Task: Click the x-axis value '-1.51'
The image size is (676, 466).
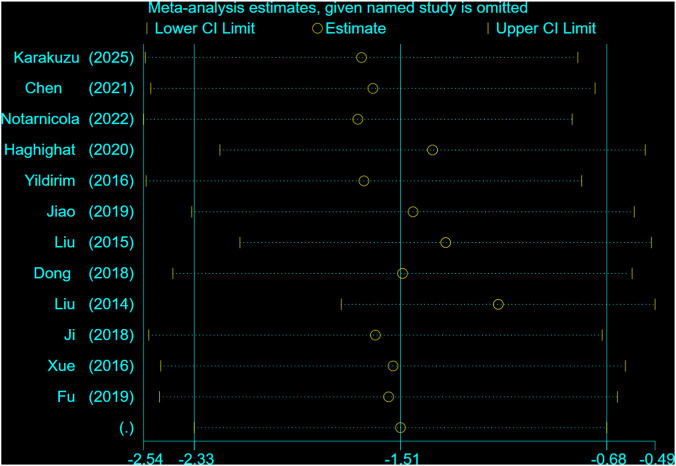Action: pos(401,459)
